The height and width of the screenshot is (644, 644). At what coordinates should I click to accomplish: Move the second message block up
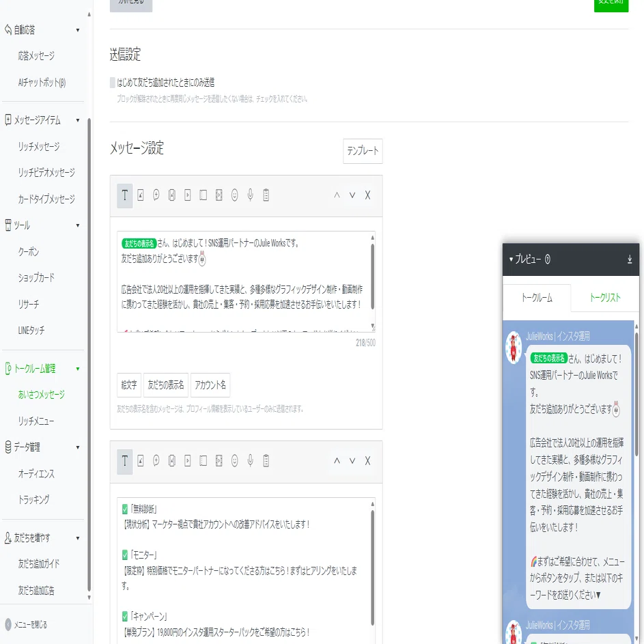[337, 461]
